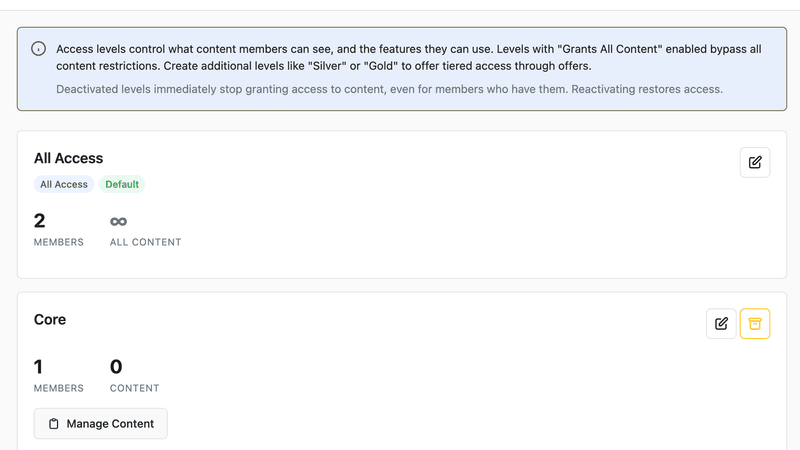This screenshot has height=450, width=800.
Task: Archive the Core access level
Action: [755, 323]
